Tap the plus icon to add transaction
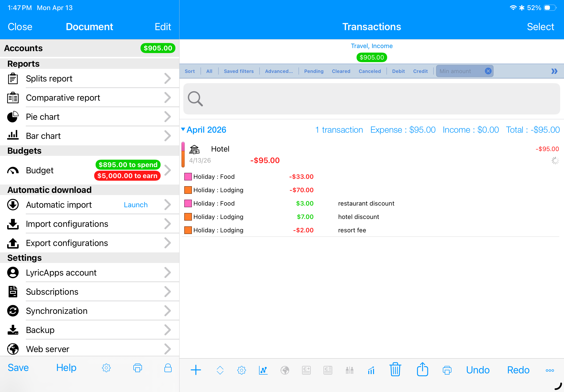564x392 pixels. [196, 370]
